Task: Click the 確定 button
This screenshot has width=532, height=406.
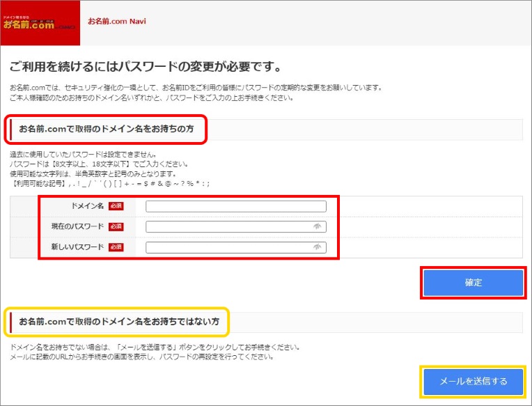Action: [x=474, y=283]
